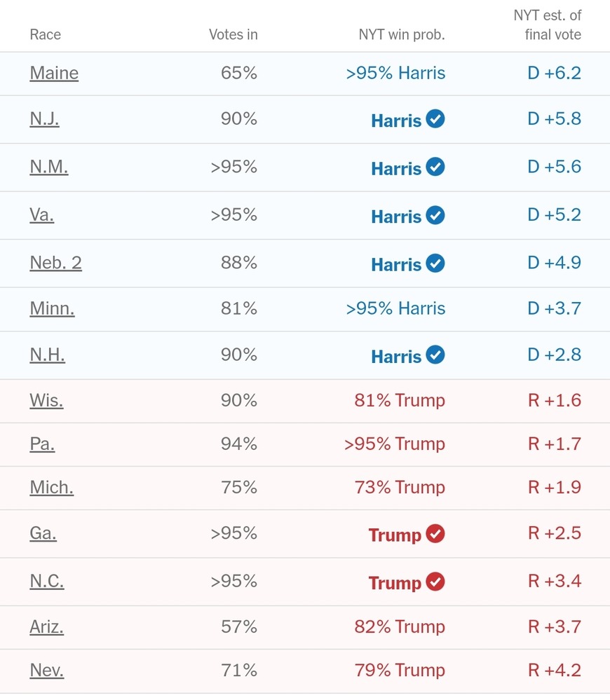
Task: View the Ariz. race details
Action: (x=46, y=626)
